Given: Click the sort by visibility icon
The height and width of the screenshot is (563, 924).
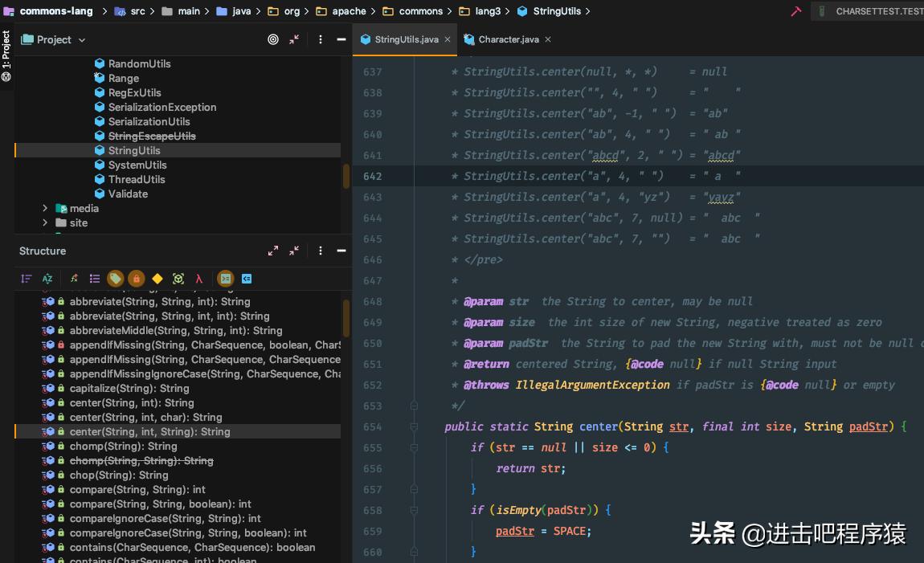Looking at the screenshot, I should point(27,279).
